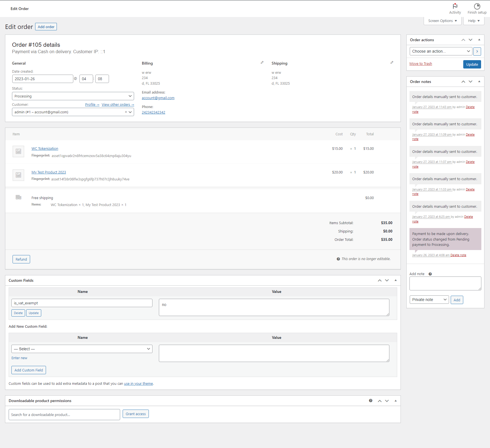This screenshot has width=490, height=448.
Task: Open the Move to Trash link
Action: pos(421,64)
